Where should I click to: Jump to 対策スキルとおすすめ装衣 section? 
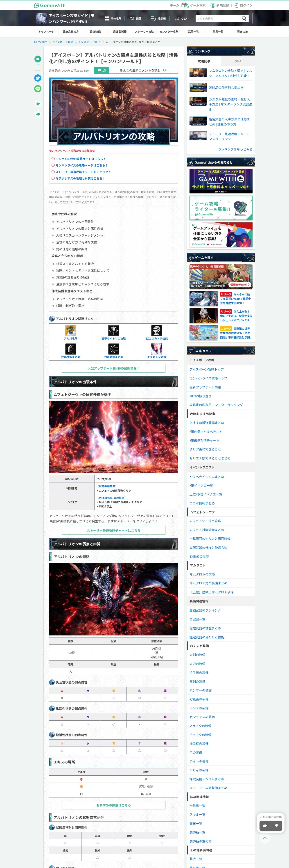coord(75,264)
